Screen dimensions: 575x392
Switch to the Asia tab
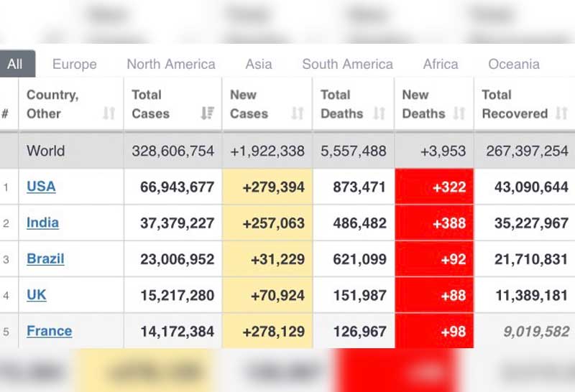(x=259, y=64)
